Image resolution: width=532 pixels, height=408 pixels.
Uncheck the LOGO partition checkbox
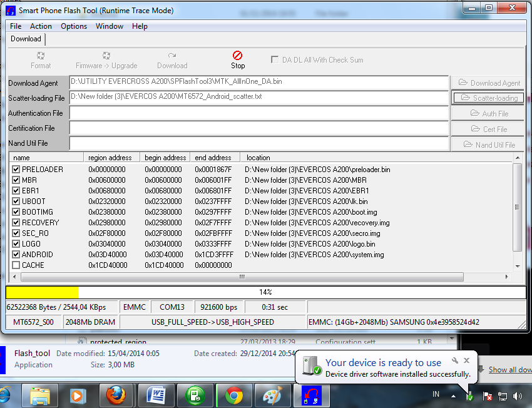click(16, 244)
